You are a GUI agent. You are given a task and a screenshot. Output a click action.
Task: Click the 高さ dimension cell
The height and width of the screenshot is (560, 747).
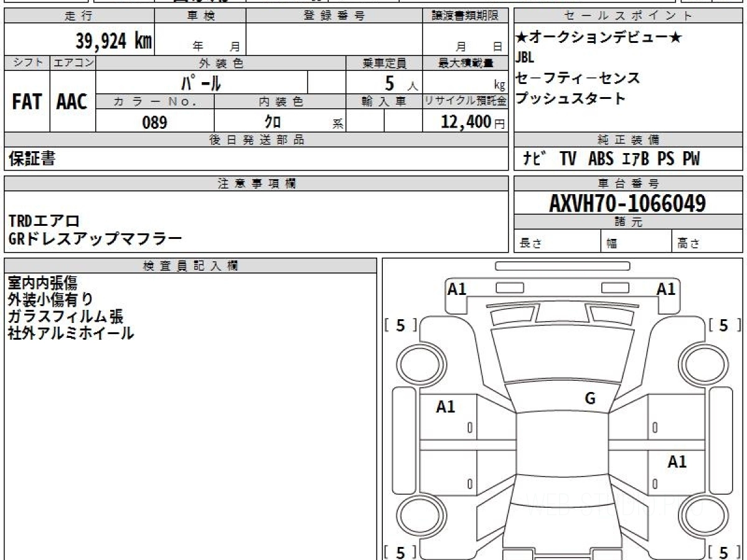[x=707, y=241]
